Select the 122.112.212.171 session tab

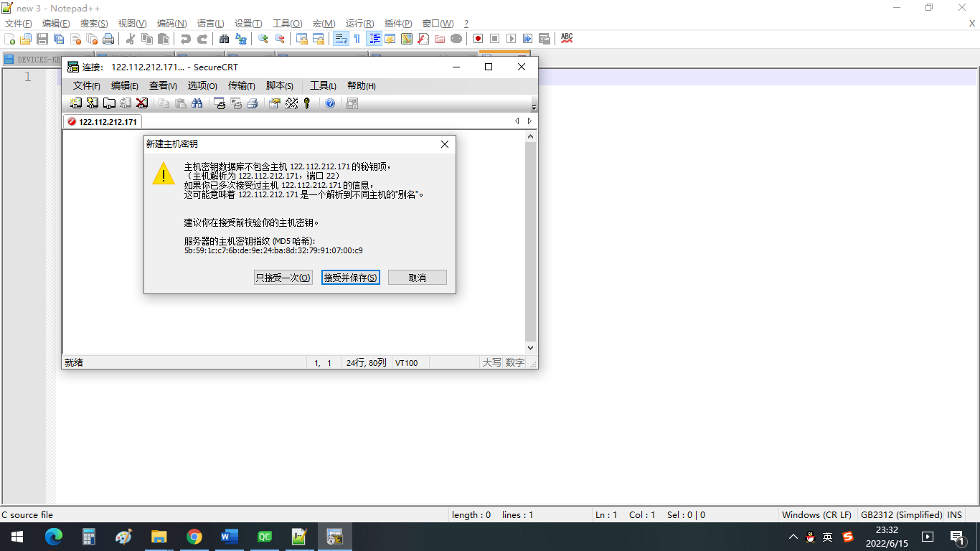102,122
